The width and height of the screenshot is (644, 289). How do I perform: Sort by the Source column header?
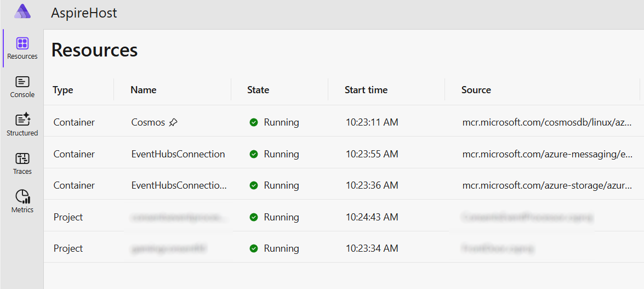[x=476, y=89]
